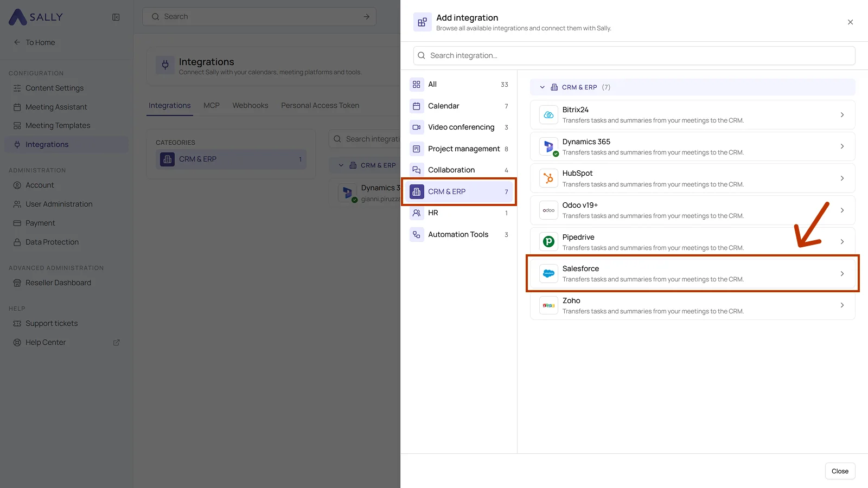
Task: Open Data Protection in sidebar
Action: (x=66, y=242)
